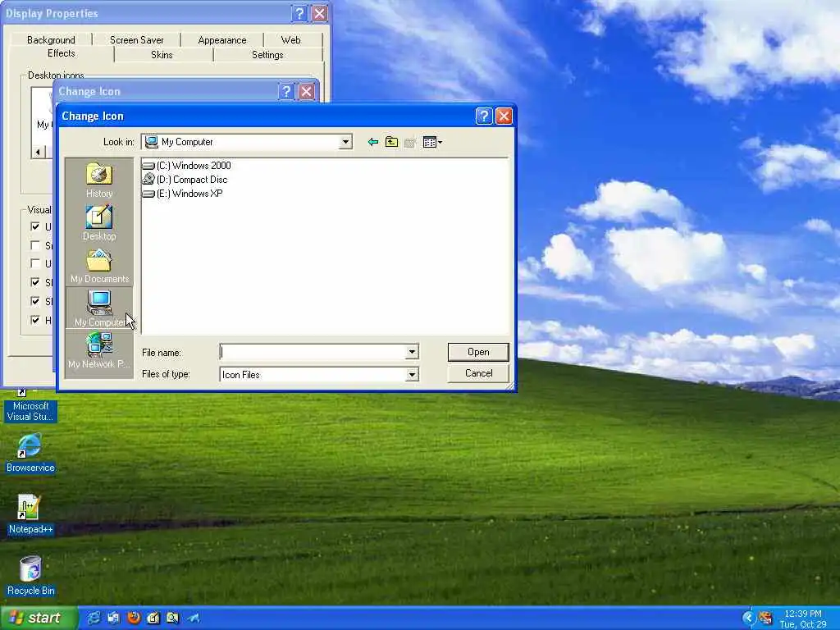Select the Notepad++ desktop shortcut

tap(30, 514)
